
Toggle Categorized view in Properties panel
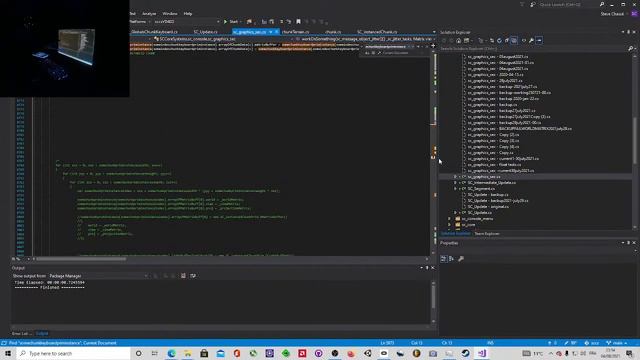[444, 258]
